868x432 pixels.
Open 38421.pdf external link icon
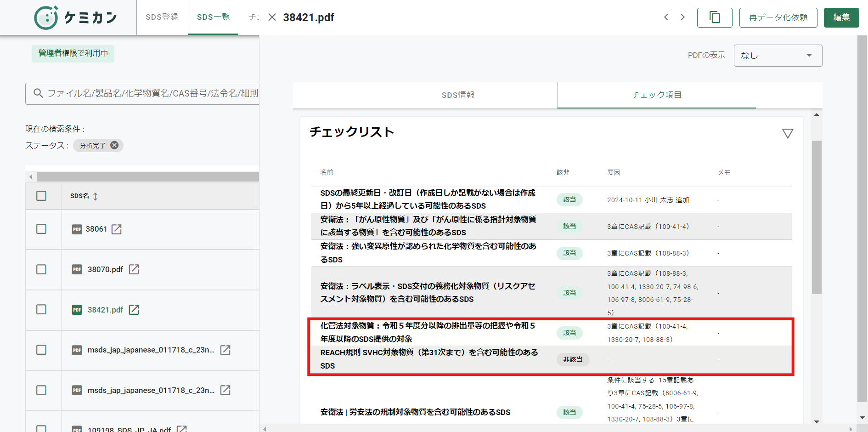point(134,309)
